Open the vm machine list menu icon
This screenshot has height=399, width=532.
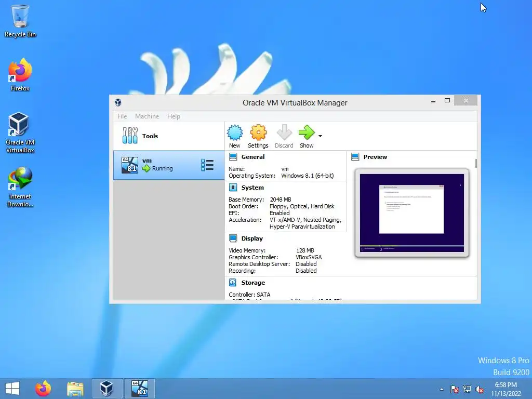pos(207,165)
